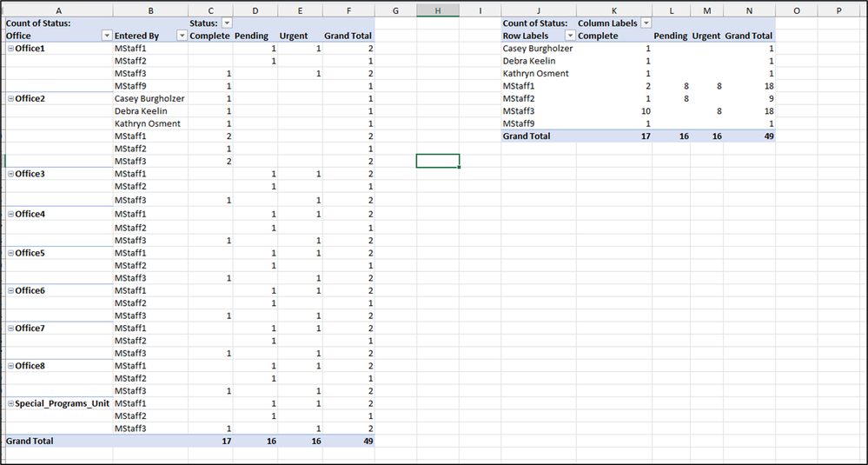Viewport: 868px width, 465px height.
Task: Click the 'Kathryn Osment' cell in column B
Action: (x=150, y=123)
